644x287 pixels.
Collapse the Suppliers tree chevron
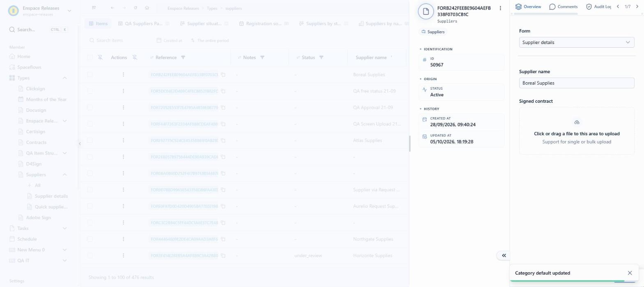tap(65, 175)
